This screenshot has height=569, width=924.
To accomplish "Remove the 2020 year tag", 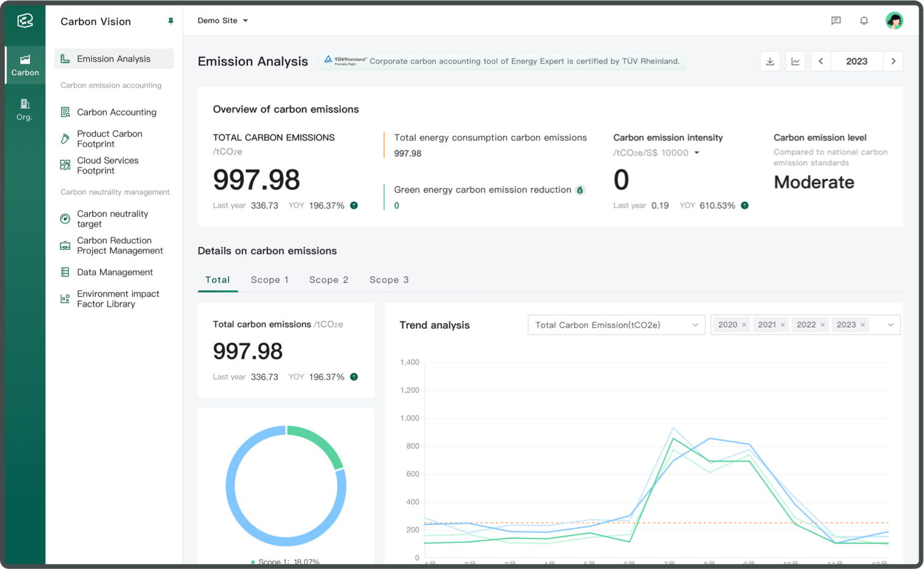I will pyautogui.click(x=744, y=325).
